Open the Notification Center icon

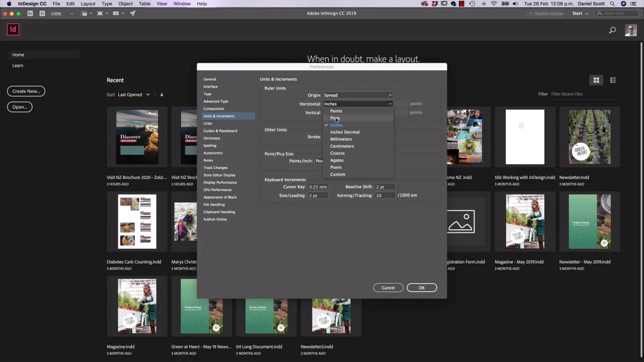click(634, 4)
